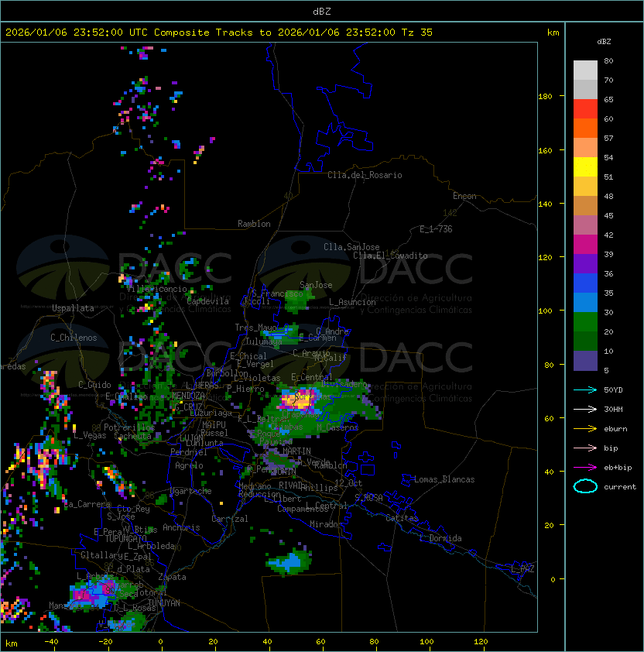Viewport: 644px width, 652px height.
Task: Click the 'C_Guido' place label
Action: point(94,385)
